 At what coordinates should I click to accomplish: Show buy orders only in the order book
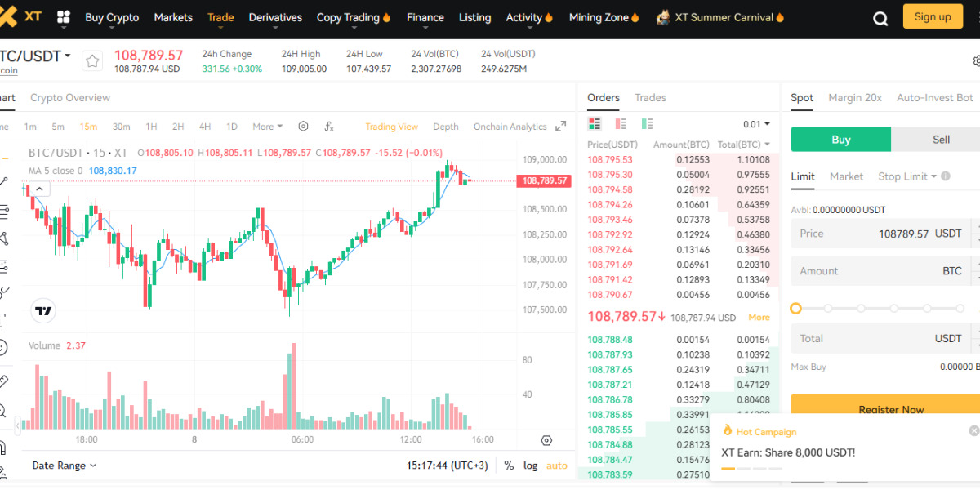click(x=645, y=122)
